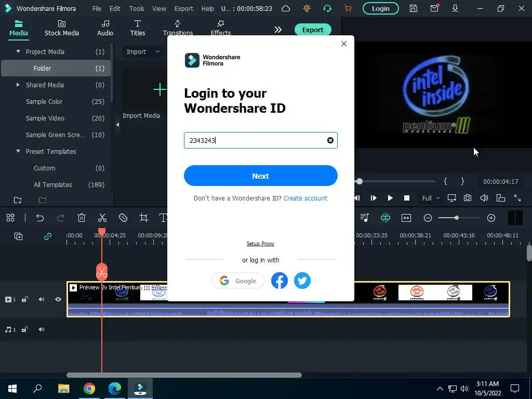Click the crop tool icon

[x=144, y=218]
